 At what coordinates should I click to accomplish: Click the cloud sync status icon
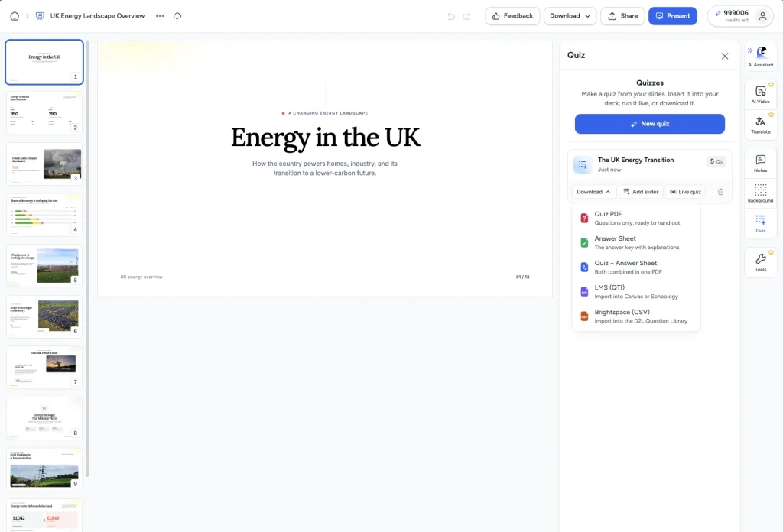click(177, 16)
